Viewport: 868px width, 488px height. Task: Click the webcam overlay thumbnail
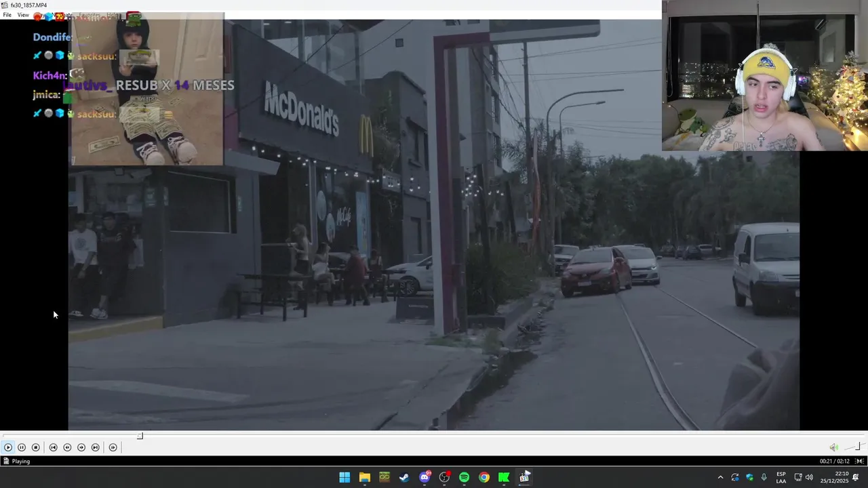(x=765, y=75)
